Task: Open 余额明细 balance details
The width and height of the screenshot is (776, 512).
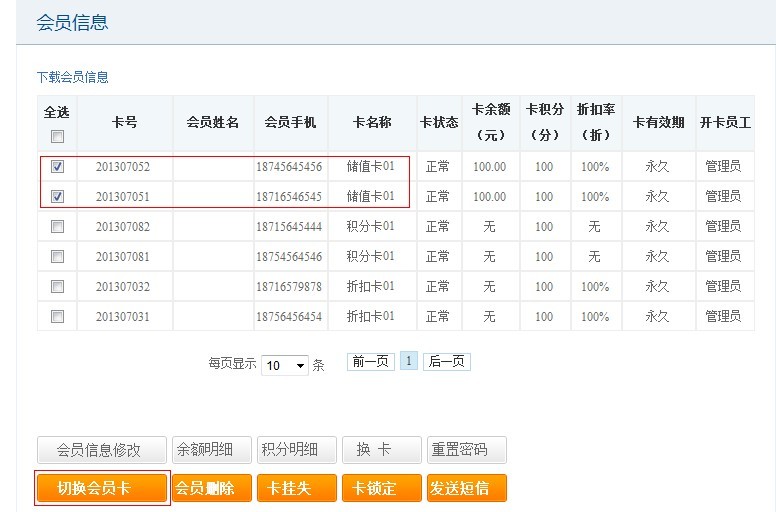Action: 210,450
